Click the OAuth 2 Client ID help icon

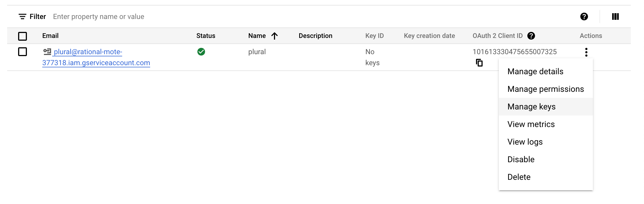click(531, 36)
